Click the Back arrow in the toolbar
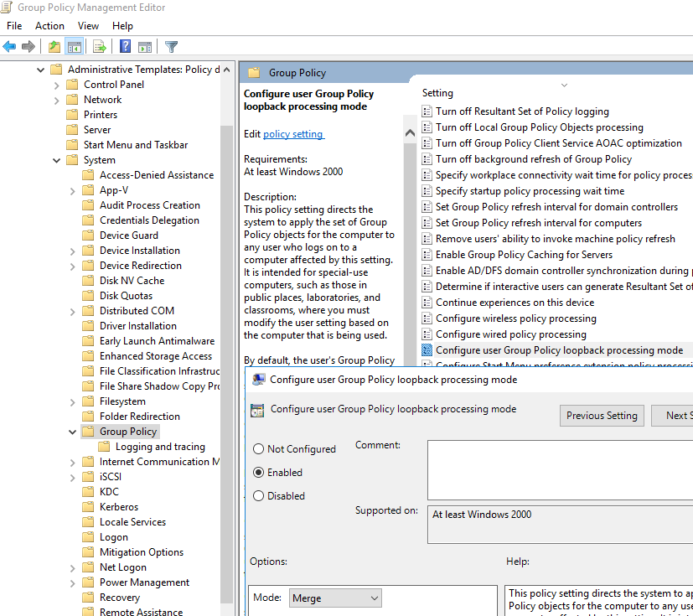The width and height of the screenshot is (693, 616). tap(10, 46)
